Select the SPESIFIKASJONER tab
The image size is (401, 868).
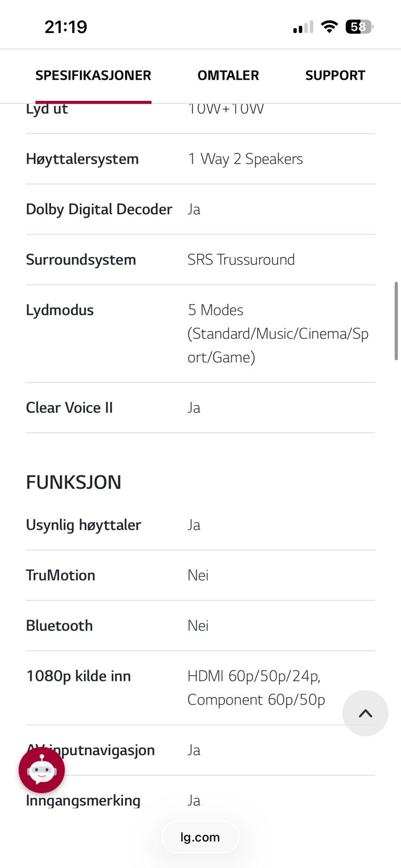pyautogui.click(x=93, y=75)
